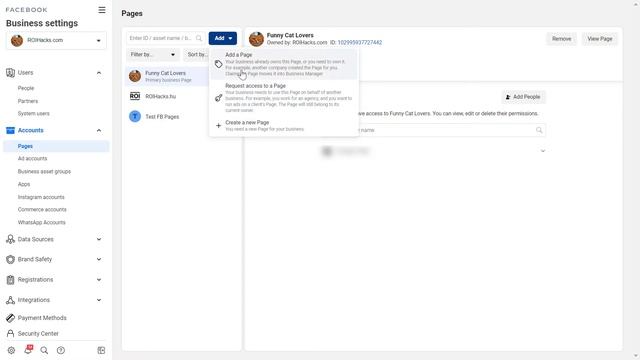The width and height of the screenshot is (640, 360).
Task: Click the Registrations clipboard icon
Action: pyautogui.click(x=11, y=280)
